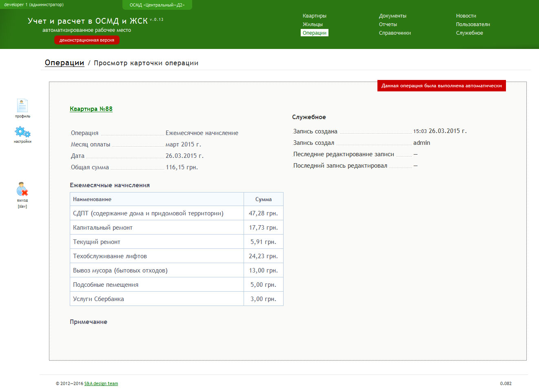Select the ОСМД «Центральный—Д2» tab

point(157,5)
